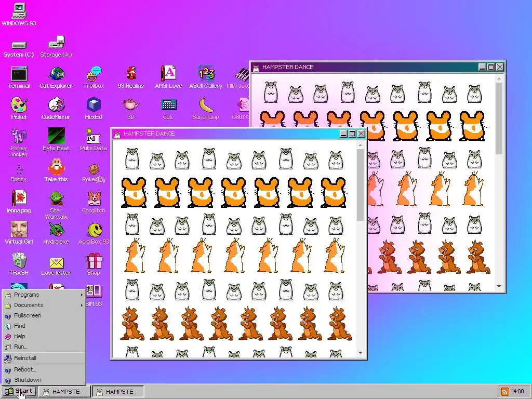The image size is (532, 399).
Task: Click the front Hampster Dance scrollbar thumb
Action: pos(361,185)
